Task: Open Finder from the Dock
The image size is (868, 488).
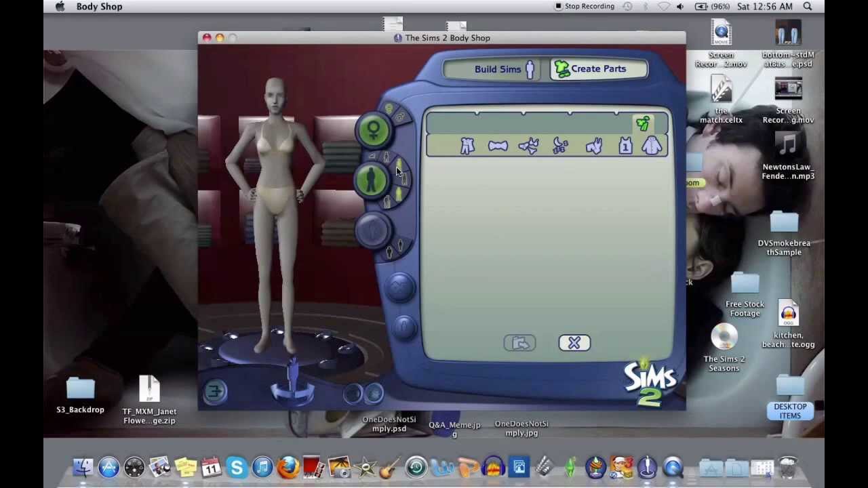Action: coord(83,468)
